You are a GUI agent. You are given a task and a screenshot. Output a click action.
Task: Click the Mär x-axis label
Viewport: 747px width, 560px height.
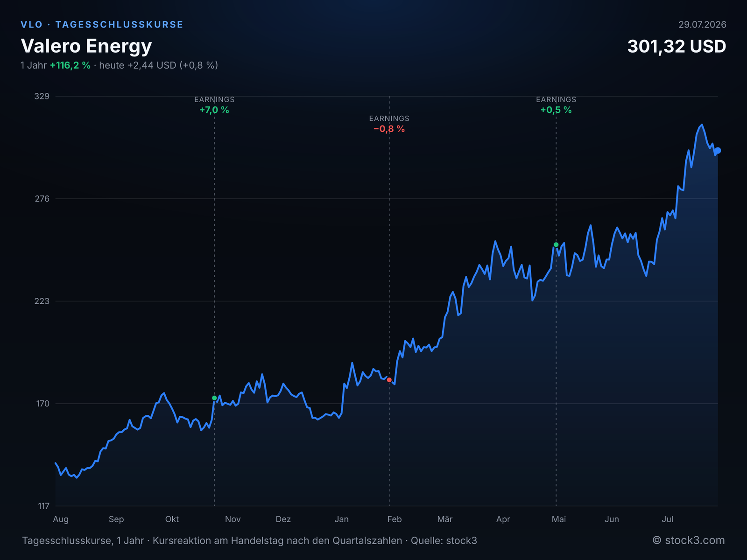tap(445, 519)
